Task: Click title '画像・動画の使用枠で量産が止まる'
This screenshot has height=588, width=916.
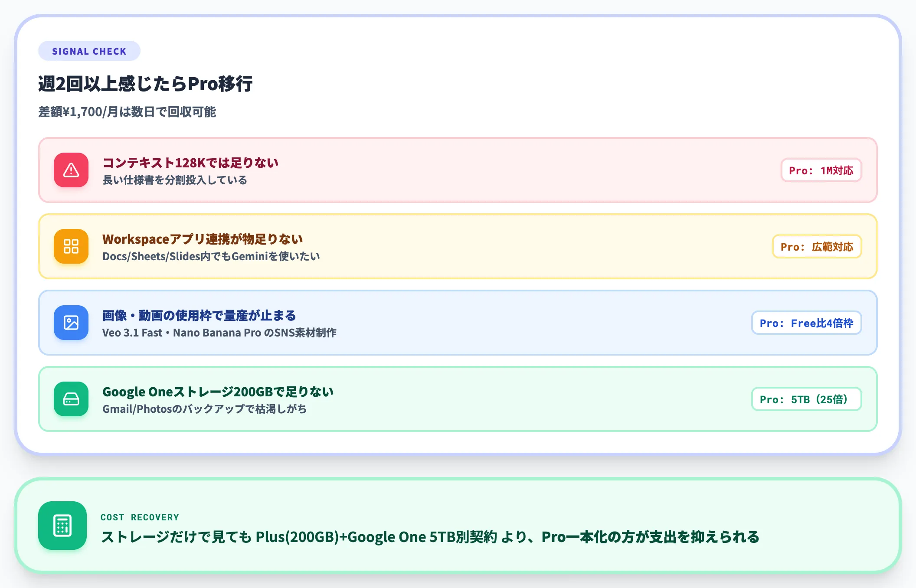Action: 199,315
